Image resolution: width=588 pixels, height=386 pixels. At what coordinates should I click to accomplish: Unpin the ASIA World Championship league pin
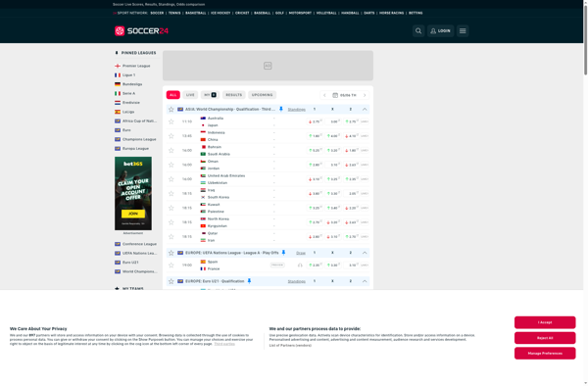click(x=281, y=109)
